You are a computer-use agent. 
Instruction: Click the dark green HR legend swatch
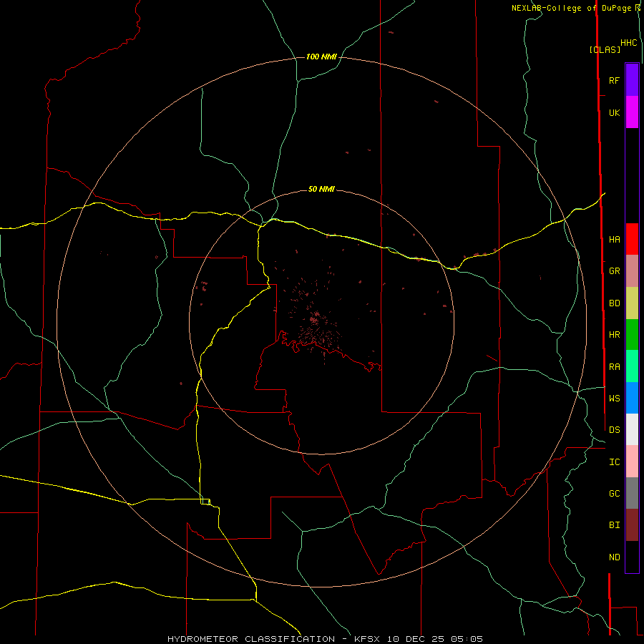[632, 335]
